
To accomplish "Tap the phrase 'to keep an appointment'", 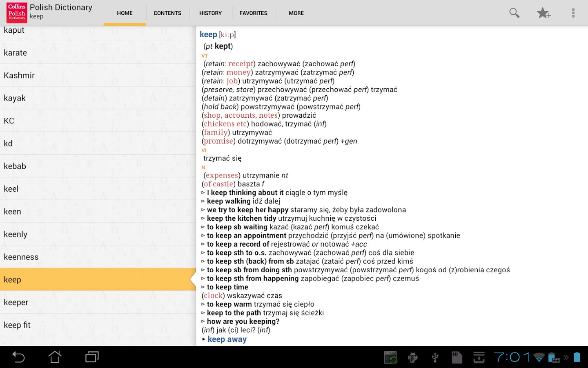I will (x=247, y=236).
